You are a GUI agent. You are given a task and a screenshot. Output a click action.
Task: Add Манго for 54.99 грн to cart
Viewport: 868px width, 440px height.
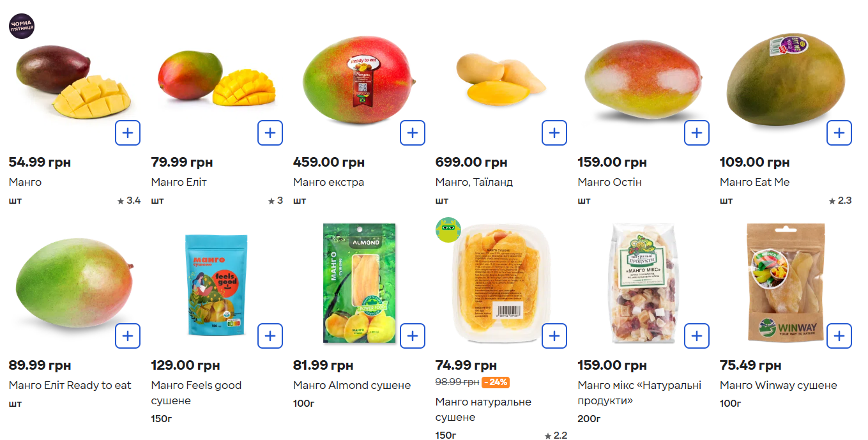pos(128,133)
